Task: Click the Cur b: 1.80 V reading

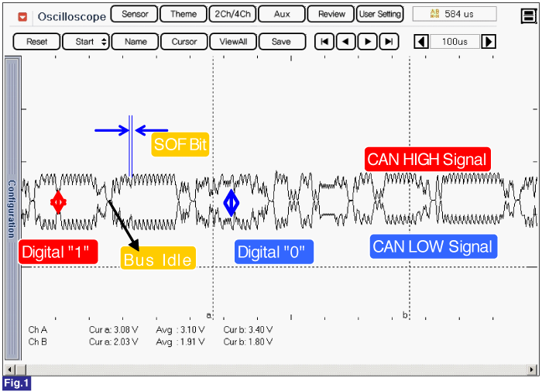Action: coord(248,342)
